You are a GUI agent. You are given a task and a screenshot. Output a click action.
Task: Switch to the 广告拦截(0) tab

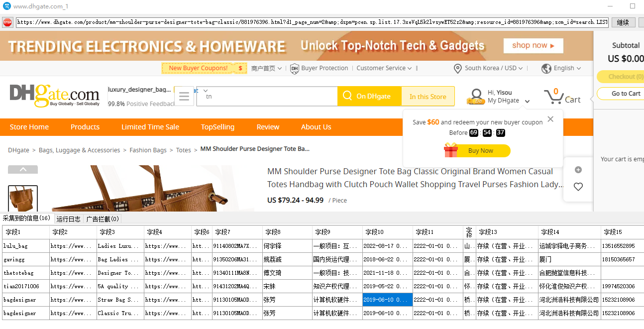click(102, 219)
